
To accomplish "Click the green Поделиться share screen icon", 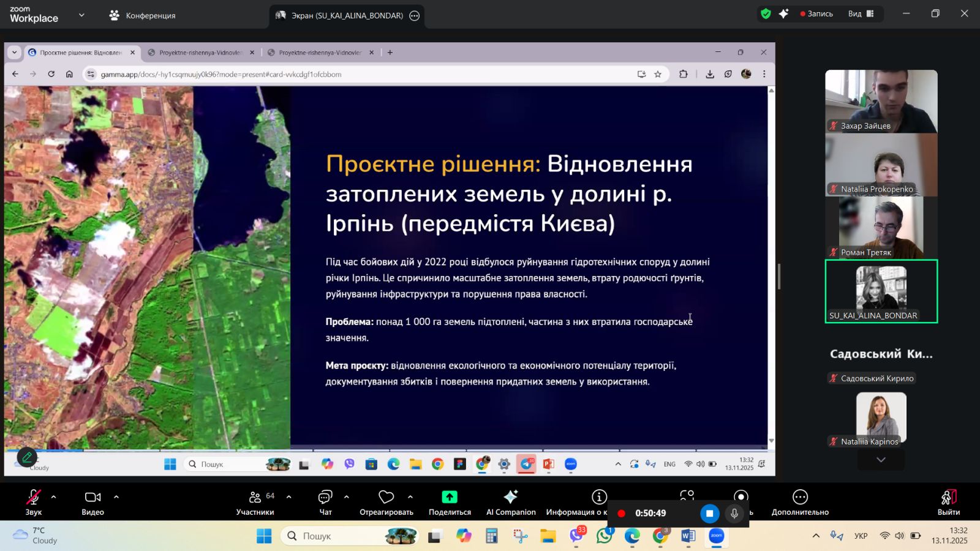I will pyautogui.click(x=450, y=497).
